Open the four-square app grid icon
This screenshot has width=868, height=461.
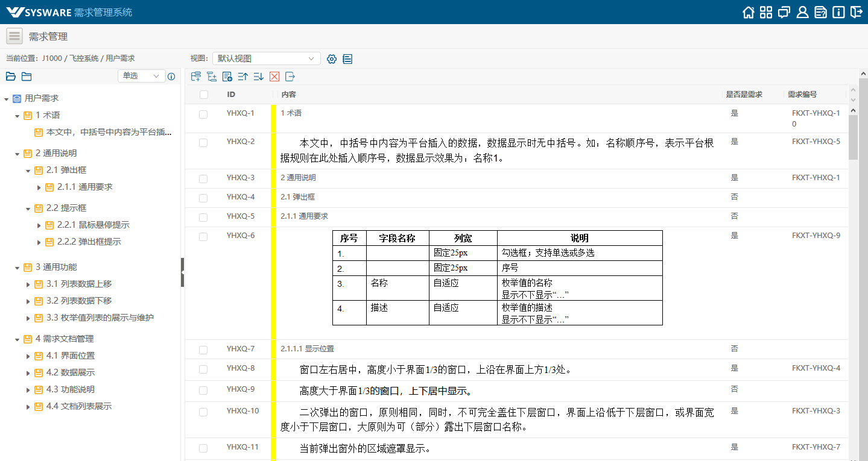coord(766,12)
